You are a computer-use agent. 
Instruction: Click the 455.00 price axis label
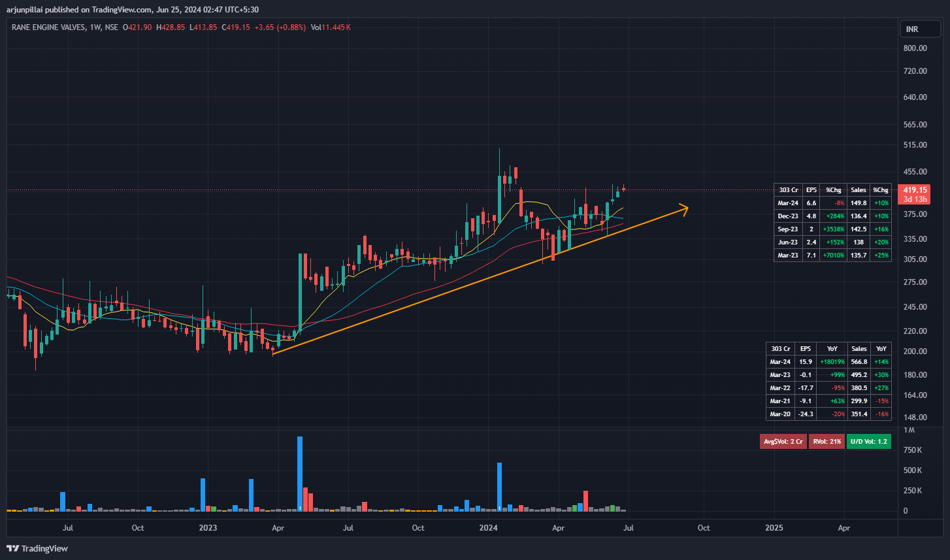tap(915, 172)
